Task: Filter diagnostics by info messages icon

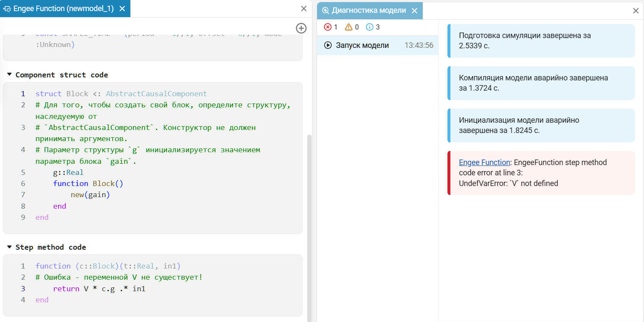Action: click(x=370, y=27)
